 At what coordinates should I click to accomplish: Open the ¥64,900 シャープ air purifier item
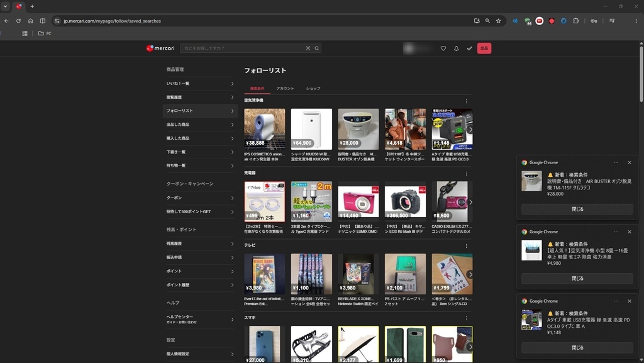pyautogui.click(x=311, y=135)
